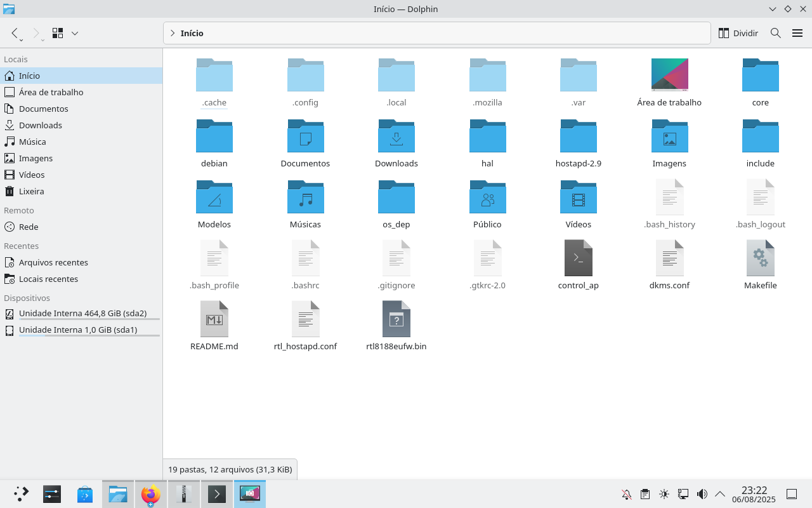The image size is (812, 508).
Task: Show hidden system tray icons arrow
Action: pos(720,494)
